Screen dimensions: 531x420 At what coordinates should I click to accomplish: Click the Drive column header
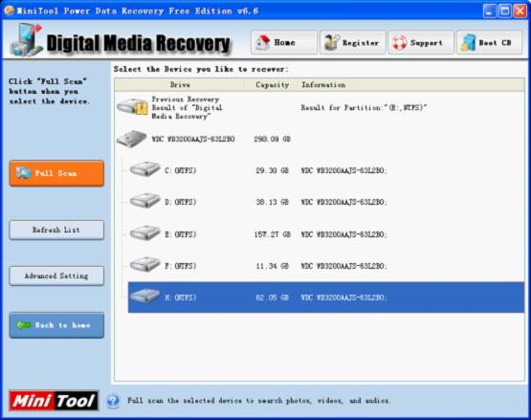pos(180,85)
